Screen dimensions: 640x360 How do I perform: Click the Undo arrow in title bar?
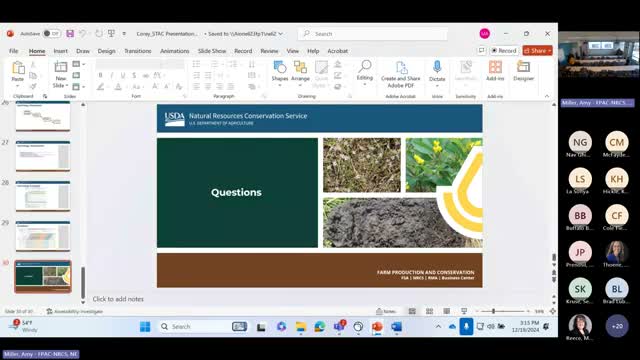coord(83,33)
